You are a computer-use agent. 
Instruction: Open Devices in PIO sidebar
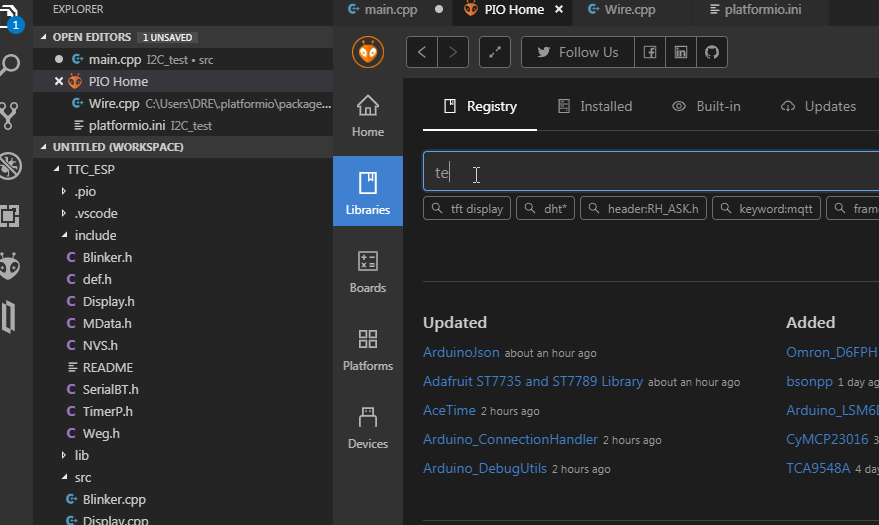click(368, 428)
